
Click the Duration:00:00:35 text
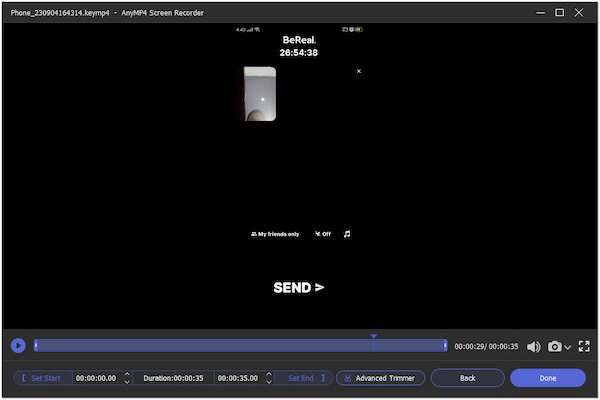tap(173, 378)
